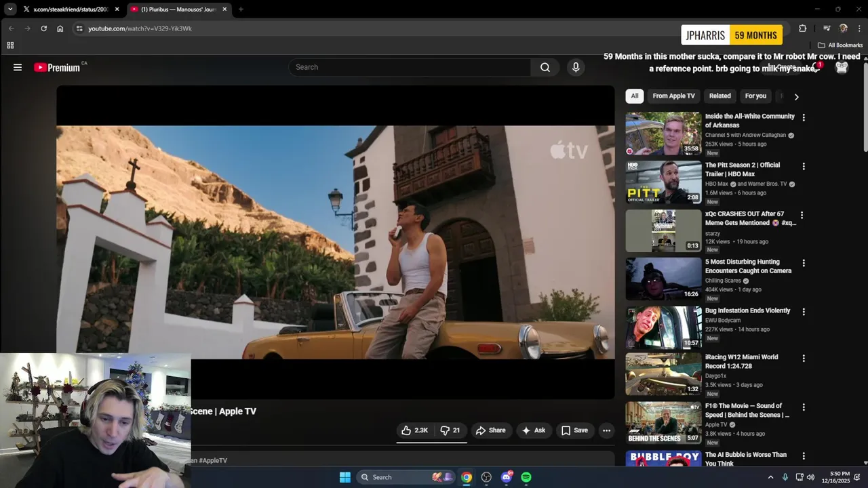Click the YouTube search magnifier button
868x488 pixels.
545,67
